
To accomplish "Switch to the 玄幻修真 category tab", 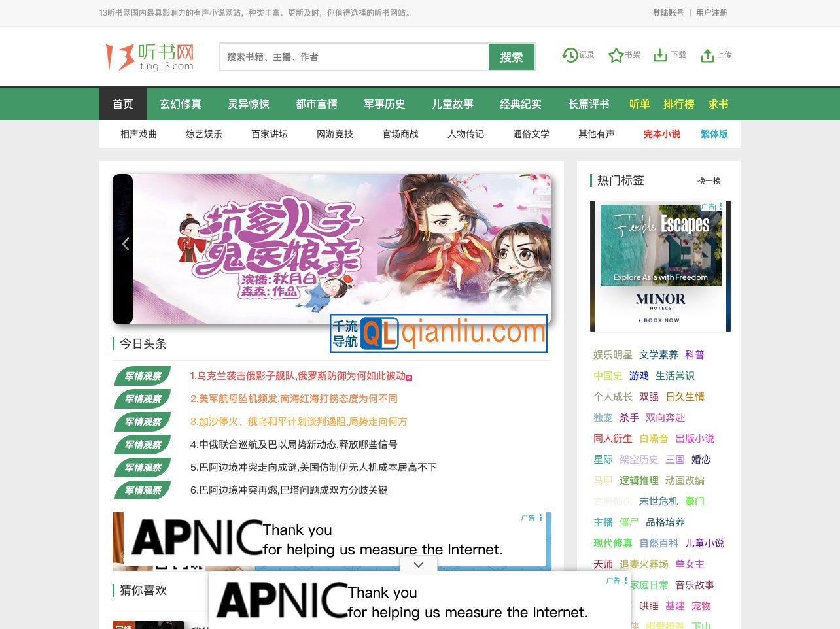I will (181, 103).
